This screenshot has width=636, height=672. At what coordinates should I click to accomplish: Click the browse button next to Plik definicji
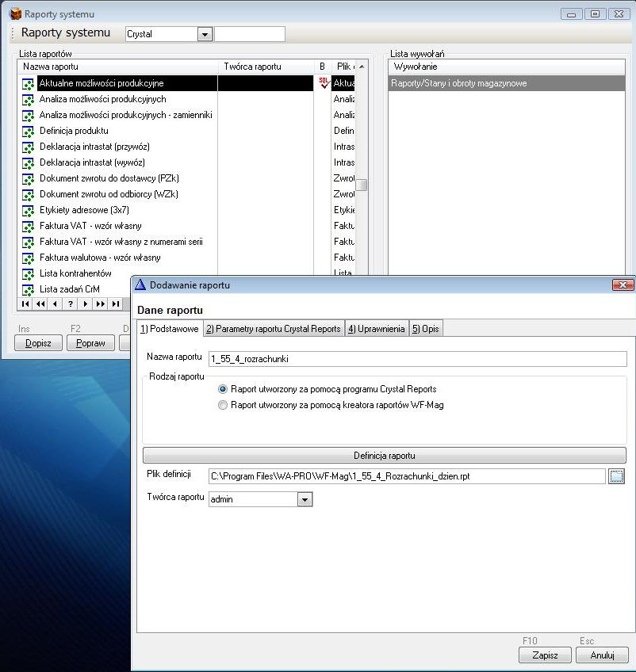tap(617, 475)
